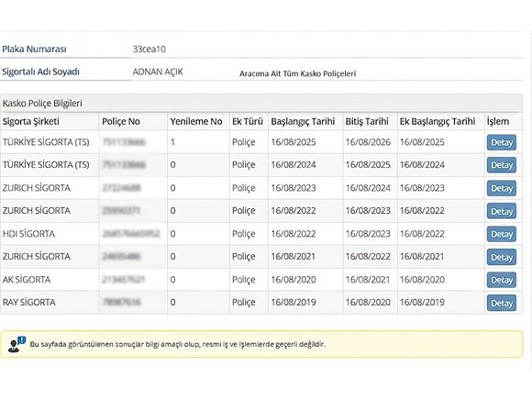Open Detay for HDI Sigorta policy
The width and height of the screenshot is (532, 399).
pyautogui.click(x=502, y=234)
